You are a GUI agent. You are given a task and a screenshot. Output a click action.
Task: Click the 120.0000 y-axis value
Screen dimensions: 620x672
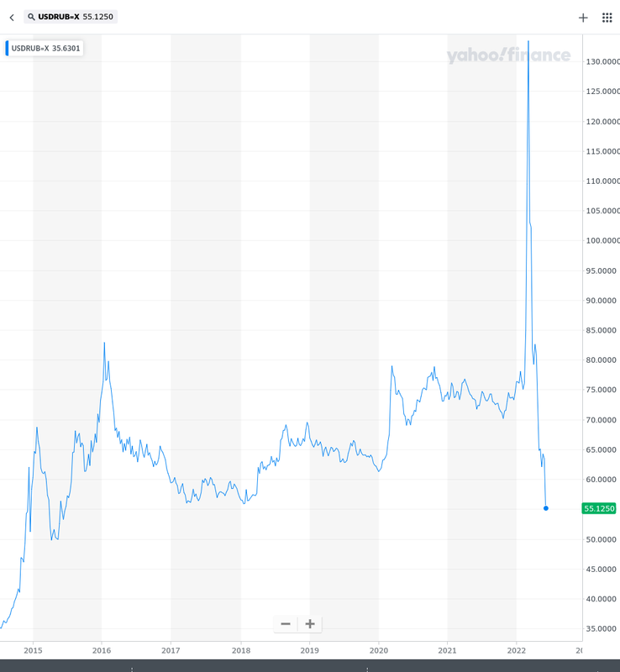(x=603, y=122)
